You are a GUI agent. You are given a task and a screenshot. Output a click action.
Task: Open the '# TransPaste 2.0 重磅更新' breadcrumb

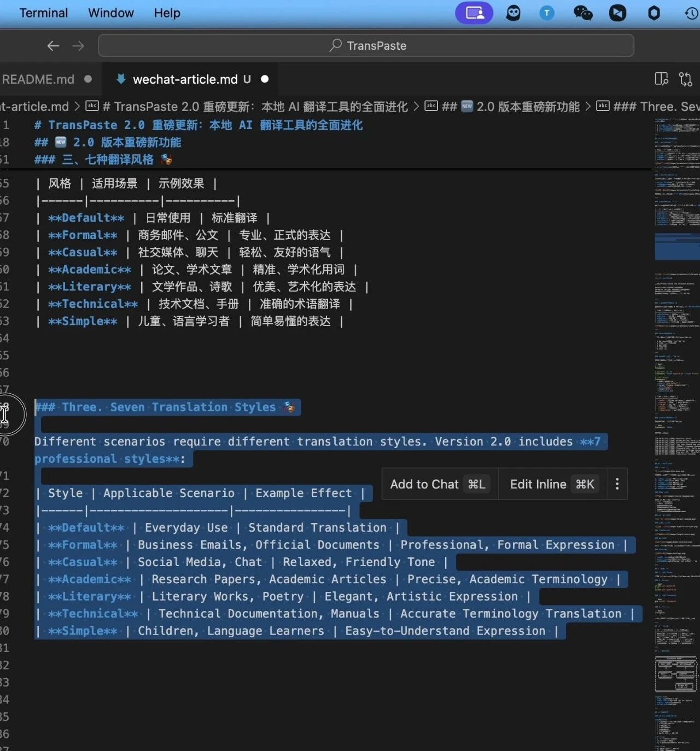click(x=255, y=107)
